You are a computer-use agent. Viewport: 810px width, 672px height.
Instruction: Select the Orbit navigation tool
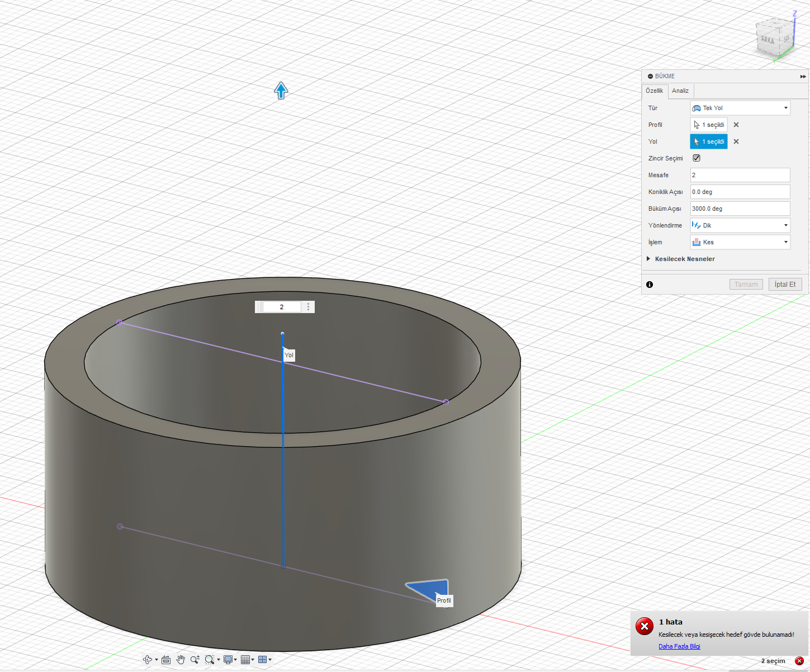(148, 660)
